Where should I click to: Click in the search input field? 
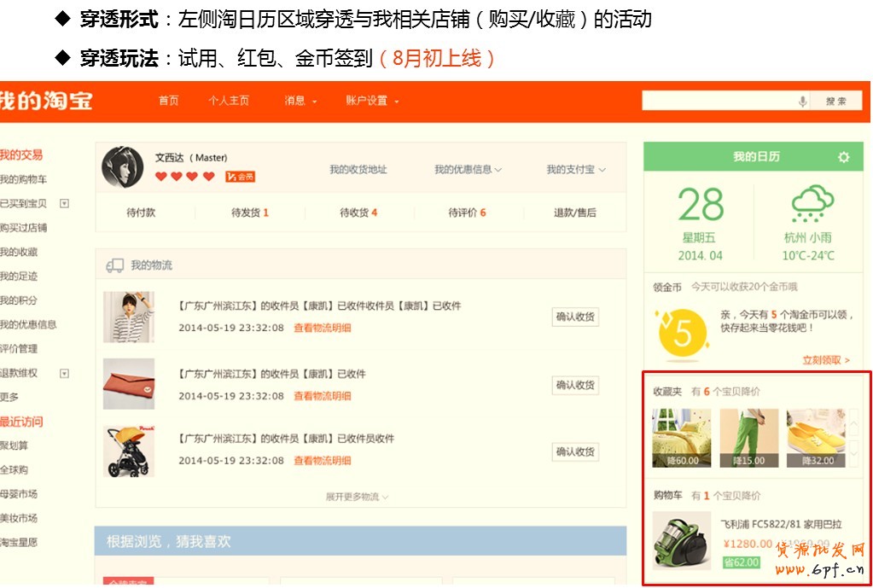pyautogui.click(x=719, y=101)
